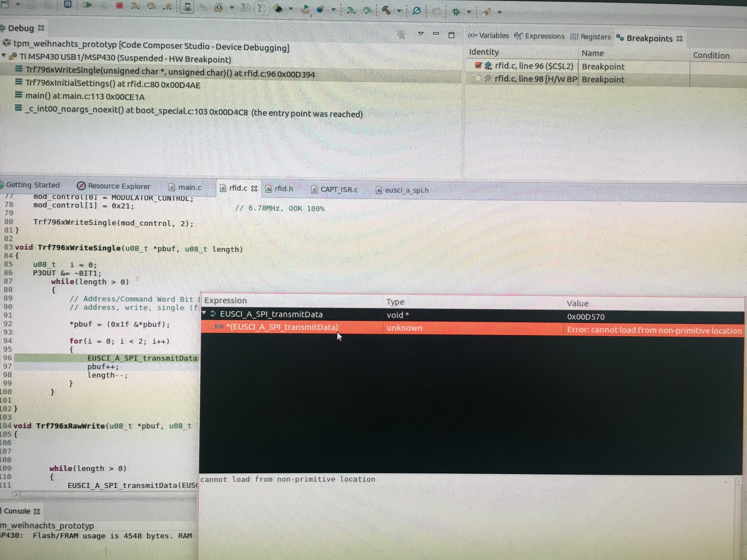This screenshot has width=747, height=560.
Task: Click the Build hammer icon
Action: (x=386, y=11)
